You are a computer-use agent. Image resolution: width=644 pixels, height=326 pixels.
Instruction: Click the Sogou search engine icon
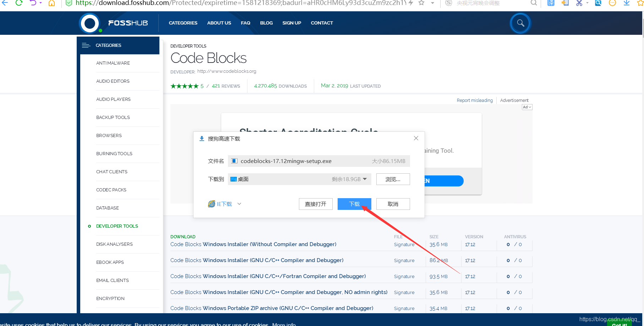coord(449,3)
